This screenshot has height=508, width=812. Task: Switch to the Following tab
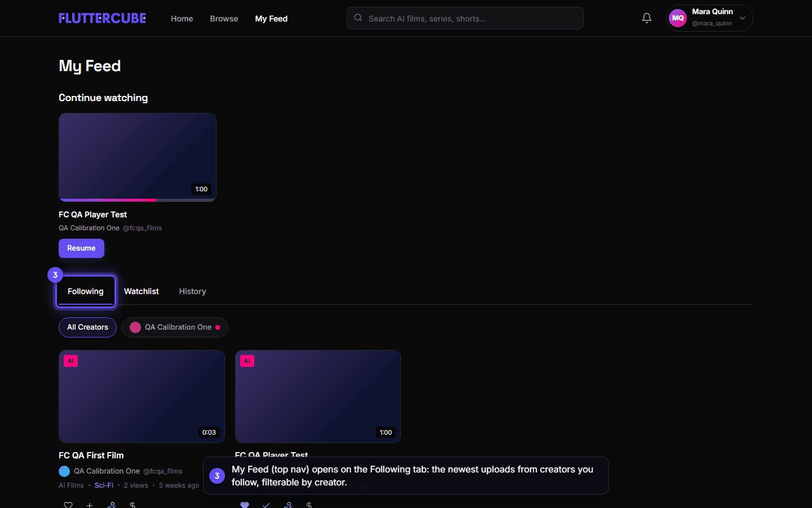click(86, 291)
